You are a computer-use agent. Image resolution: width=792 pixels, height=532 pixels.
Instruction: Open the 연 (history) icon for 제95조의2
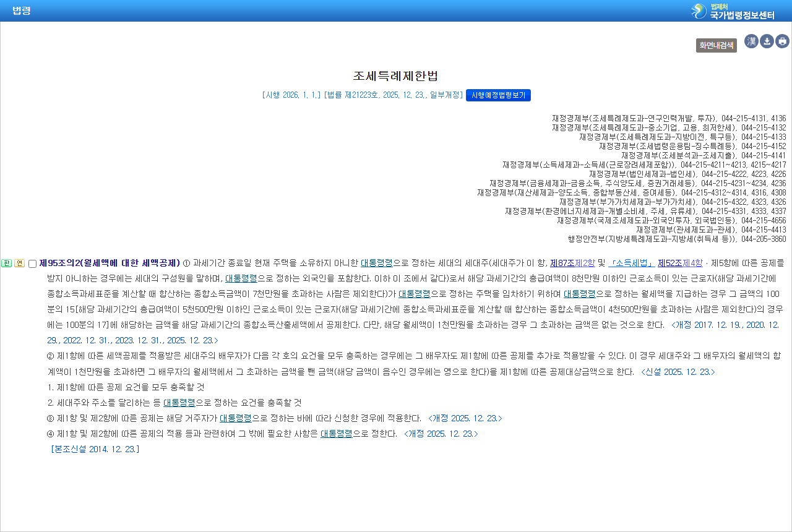pyautogui.click(x=19, y=264)
